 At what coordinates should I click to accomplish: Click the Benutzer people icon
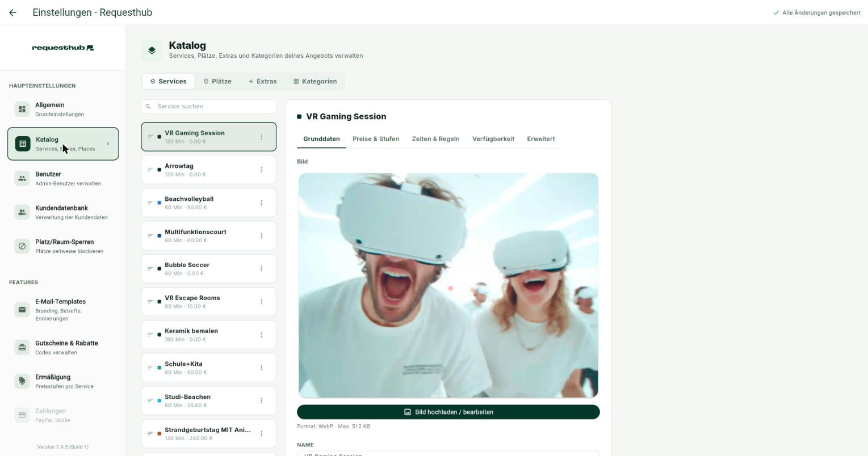point(22,178)
